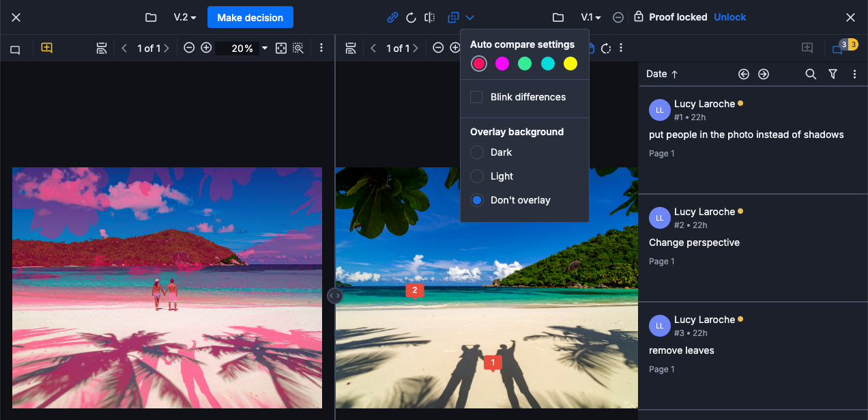Click the fit-to-screen zoom icon
The height and width of the screenshot is (420, 868).
click(x=281, y=48)
